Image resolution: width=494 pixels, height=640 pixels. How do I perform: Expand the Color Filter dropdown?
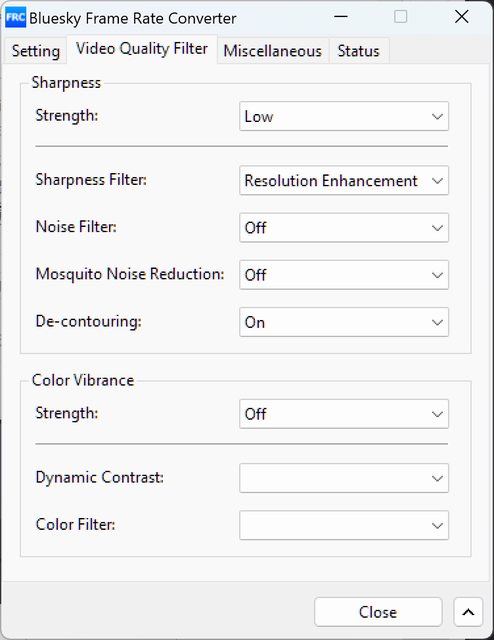344,525
